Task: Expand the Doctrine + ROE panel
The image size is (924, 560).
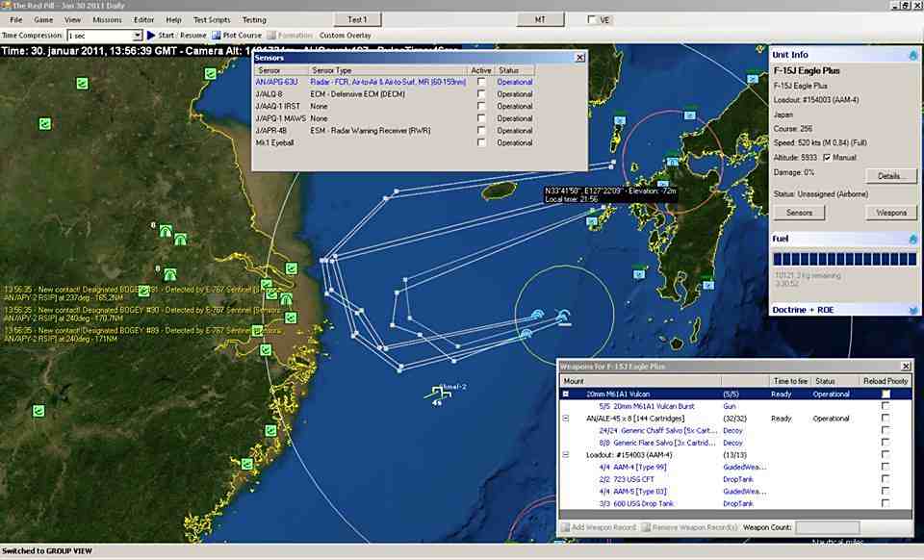Action: [912, 310]
